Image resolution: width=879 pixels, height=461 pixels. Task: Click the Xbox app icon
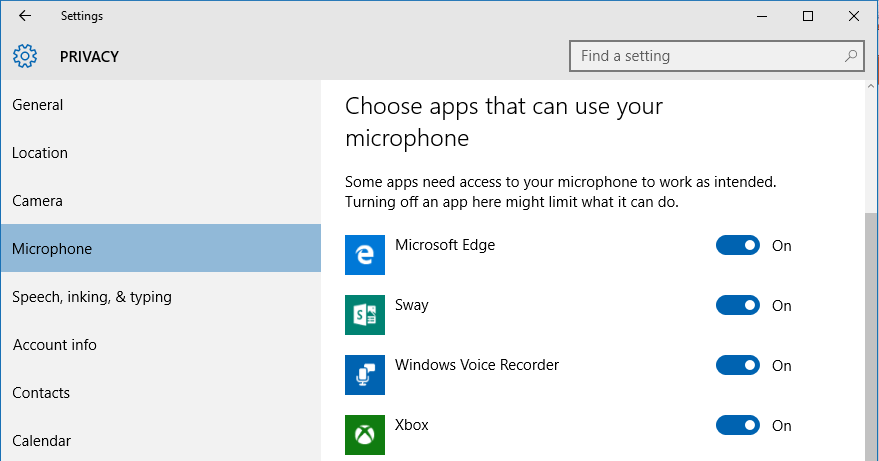click(364, 435)
